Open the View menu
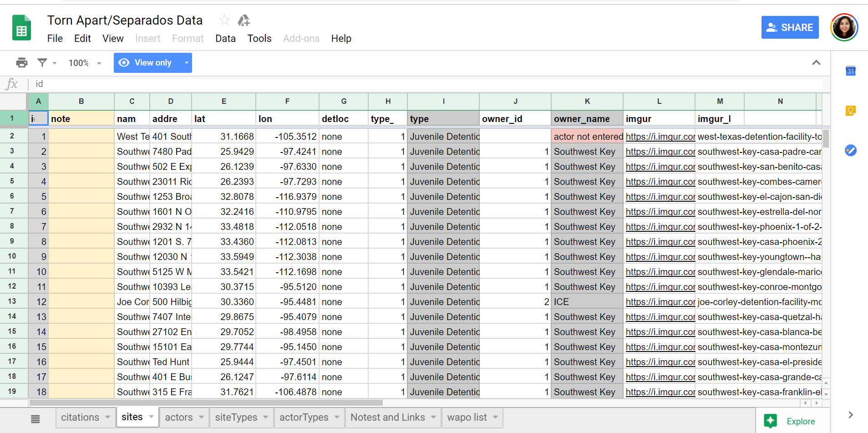 pyautogui.click(x=113, y=39)
